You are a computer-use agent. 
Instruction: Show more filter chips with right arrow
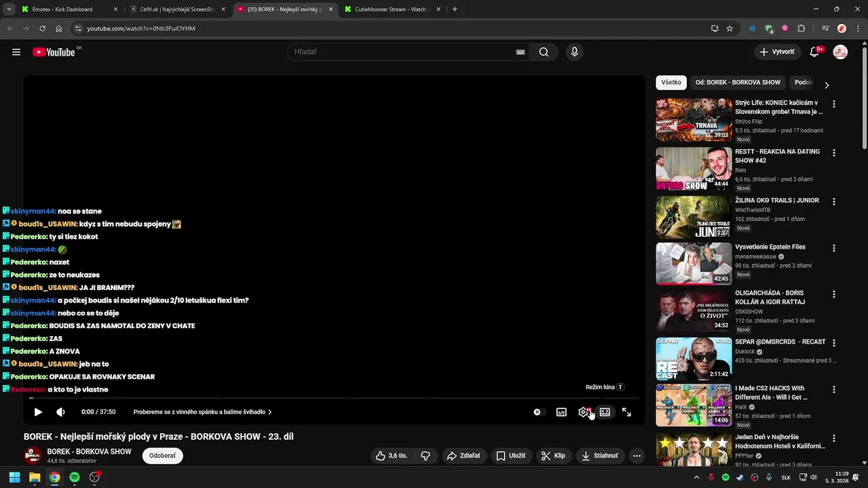coord(827,85)
